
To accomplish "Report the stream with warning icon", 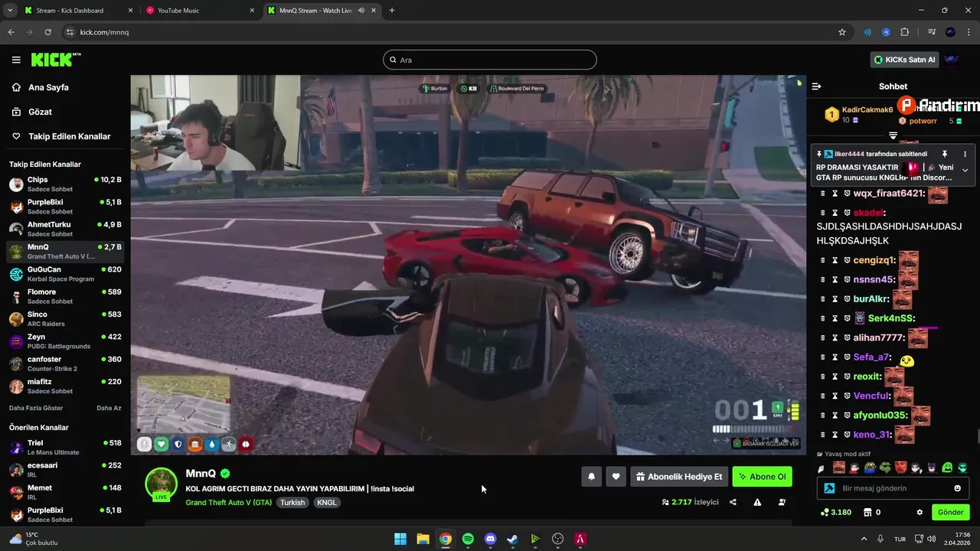I will 757,502.
